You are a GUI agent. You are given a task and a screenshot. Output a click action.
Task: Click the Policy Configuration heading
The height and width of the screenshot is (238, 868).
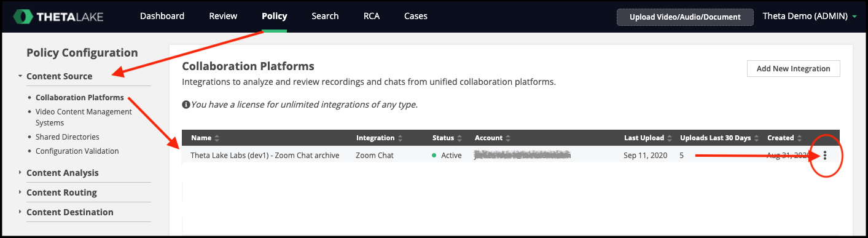(x=82, y=53)
